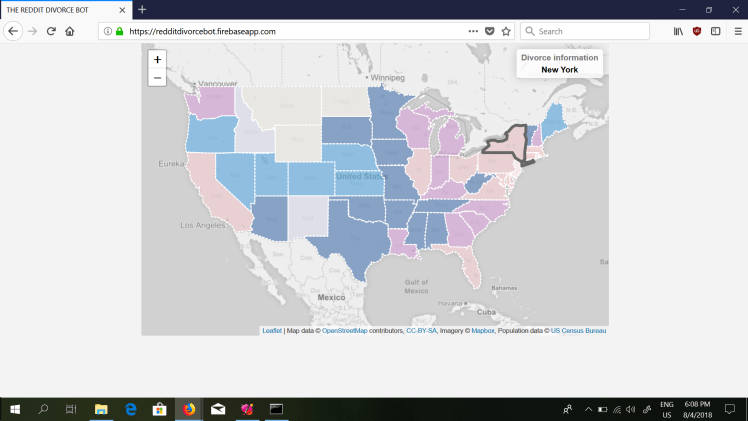
Task: Select The Reddit Divorce Bot tab
Action: 60,9
